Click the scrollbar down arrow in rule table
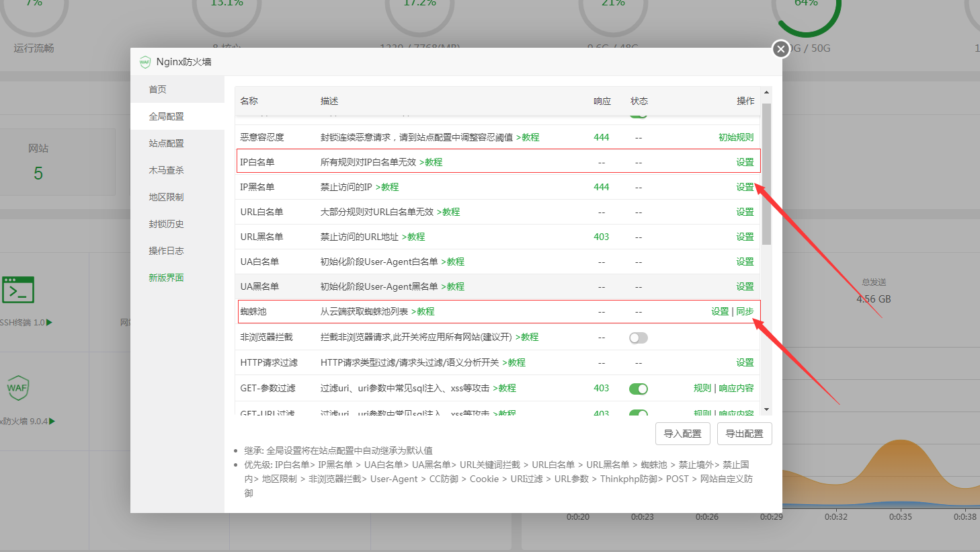The width and height of the screenshot is (980, 552). [766, 409]
